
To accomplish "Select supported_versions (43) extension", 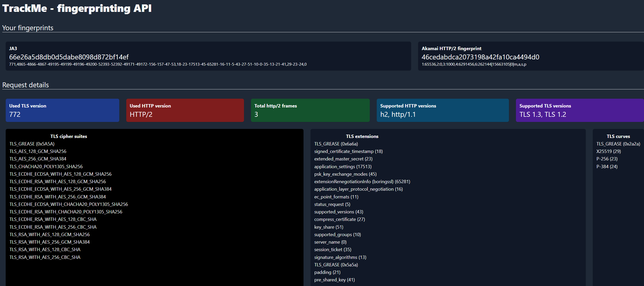I will pos(339,212).
